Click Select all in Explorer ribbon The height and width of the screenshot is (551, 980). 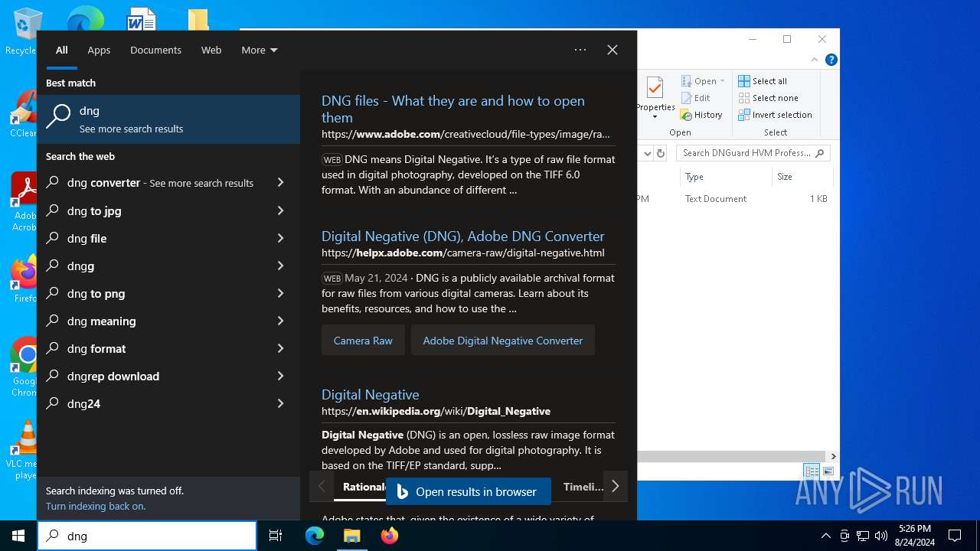click(x=763, y=81)
